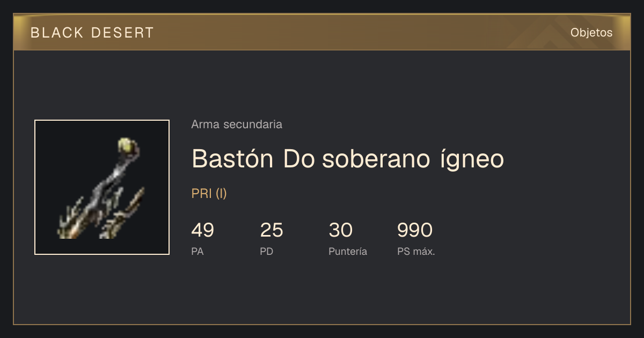The image size is (644, 338).
Task: Click the Puntería stat label
Action: 348,252
